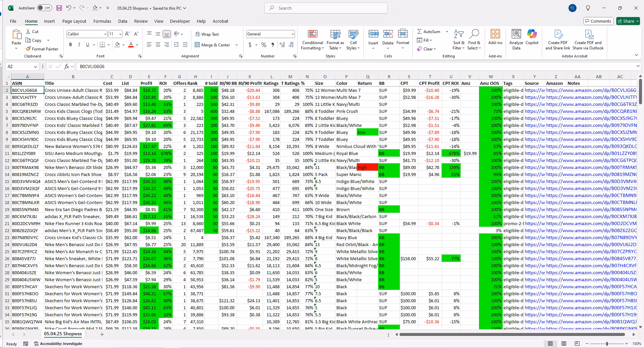644x348 pixels.
Task: Open the Calibri font name dropdown
Action: point(105,34)
